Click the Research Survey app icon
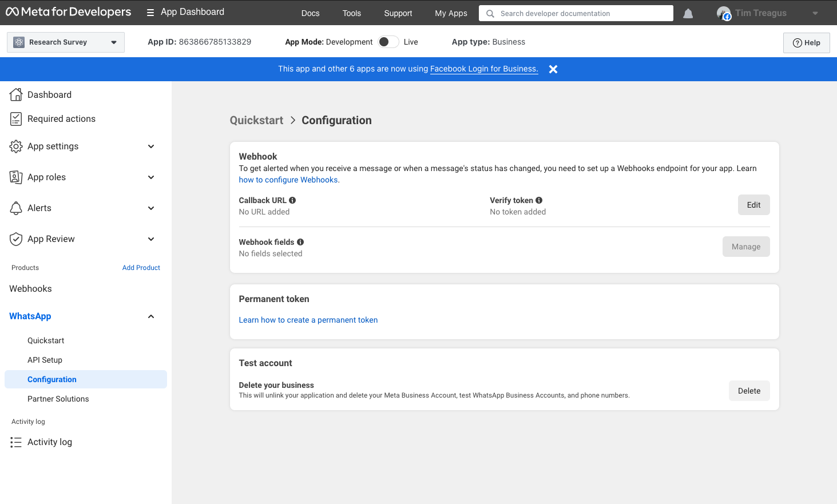The width and height of the screenshot is (837, 504). 19,42
